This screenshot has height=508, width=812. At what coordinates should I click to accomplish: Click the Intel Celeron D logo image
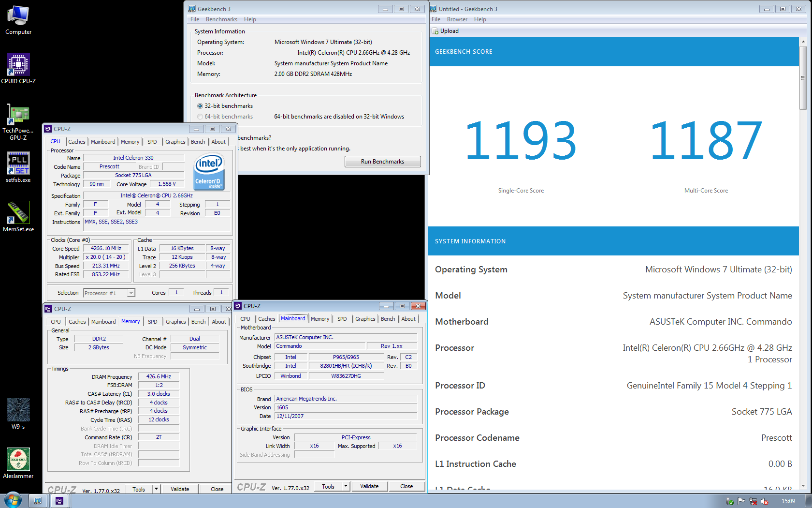tap(209, 172)
